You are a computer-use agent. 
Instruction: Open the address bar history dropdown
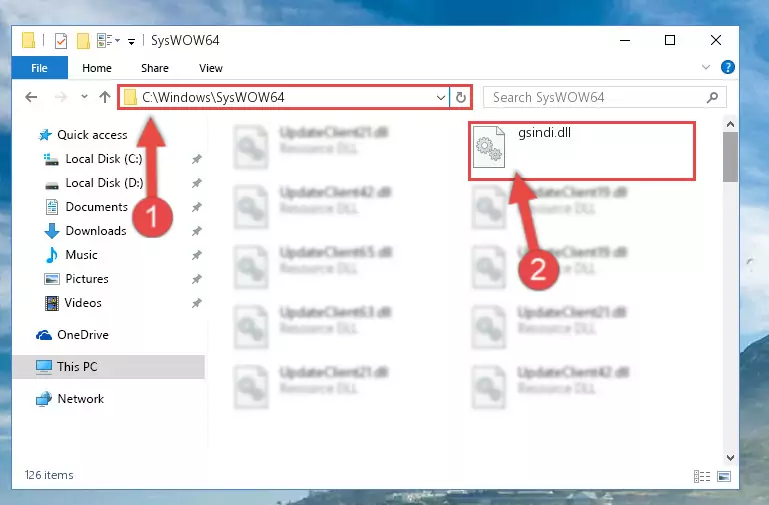[441, 98]
